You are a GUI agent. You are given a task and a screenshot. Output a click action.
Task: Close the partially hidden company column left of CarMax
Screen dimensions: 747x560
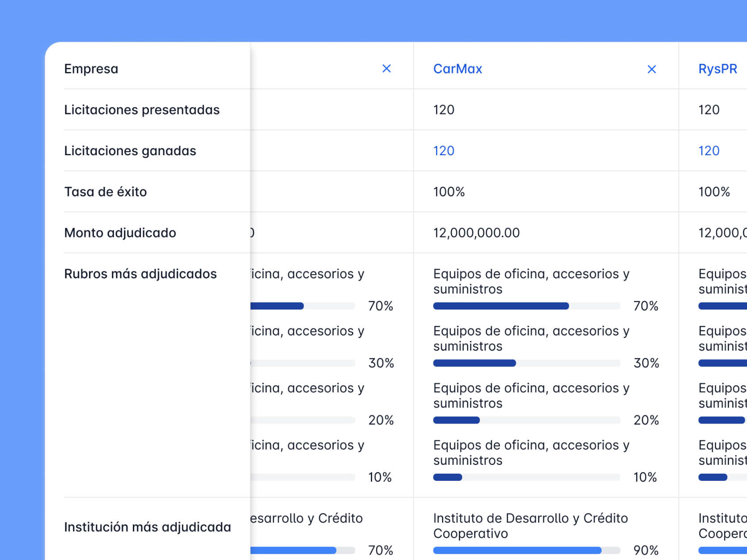(386, 68)
